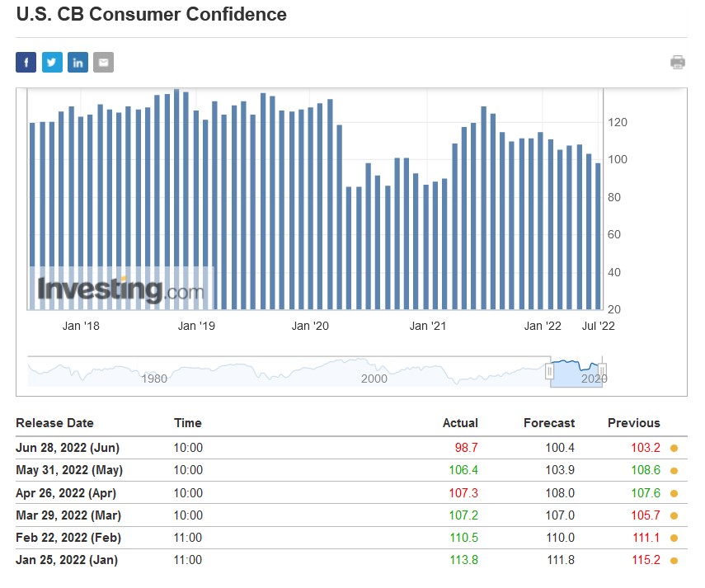Click actual value 107.3
The image size is (705, 588).
pos(463,493)
